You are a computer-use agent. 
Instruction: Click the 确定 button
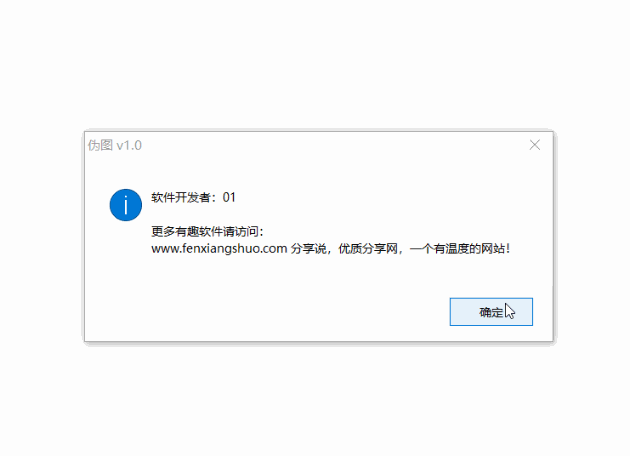[x=491, y=312]
